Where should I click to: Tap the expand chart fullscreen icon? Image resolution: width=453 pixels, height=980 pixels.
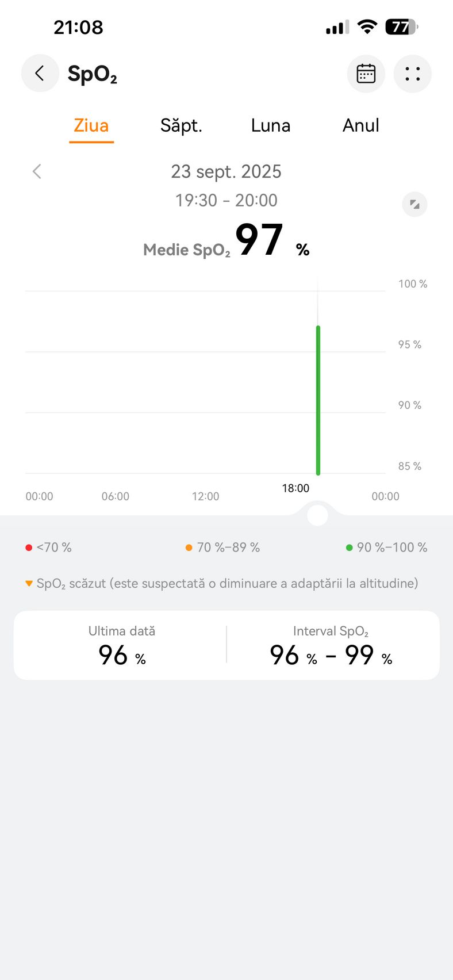coord(414,204)
